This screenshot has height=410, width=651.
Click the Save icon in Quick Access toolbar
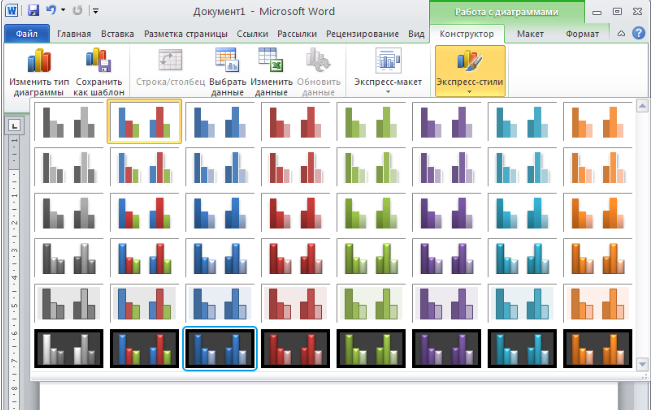coord(33,11)
